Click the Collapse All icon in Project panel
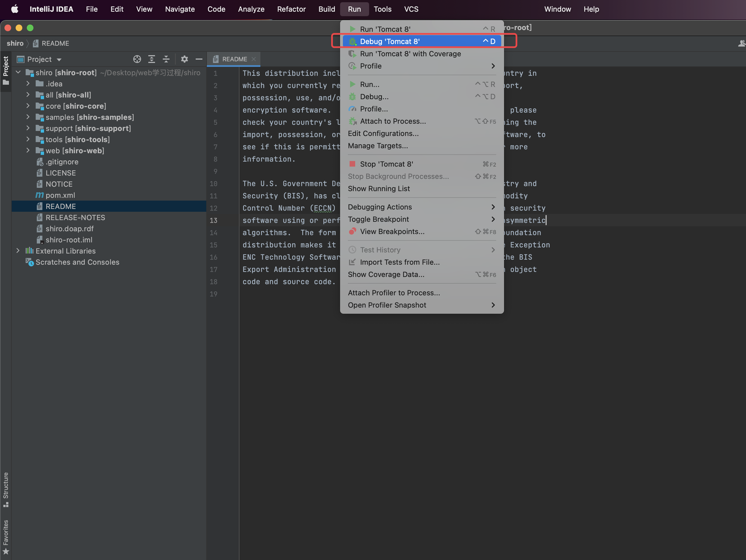The width and height of the screenshot is (746, 560). (166, 59)
